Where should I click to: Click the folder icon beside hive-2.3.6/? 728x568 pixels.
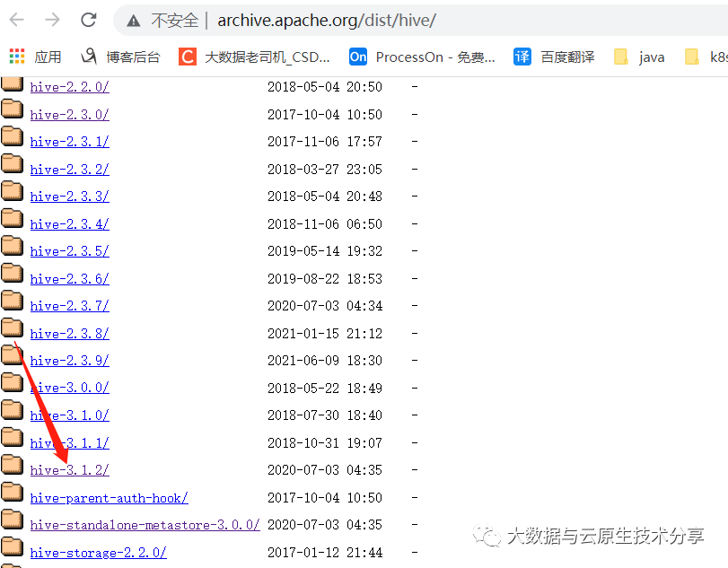click(12, 274)
